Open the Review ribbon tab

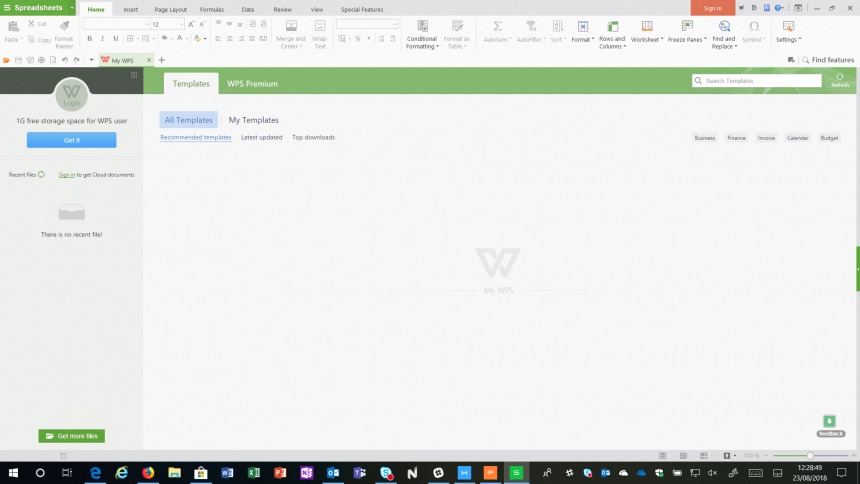pos(282,9)
